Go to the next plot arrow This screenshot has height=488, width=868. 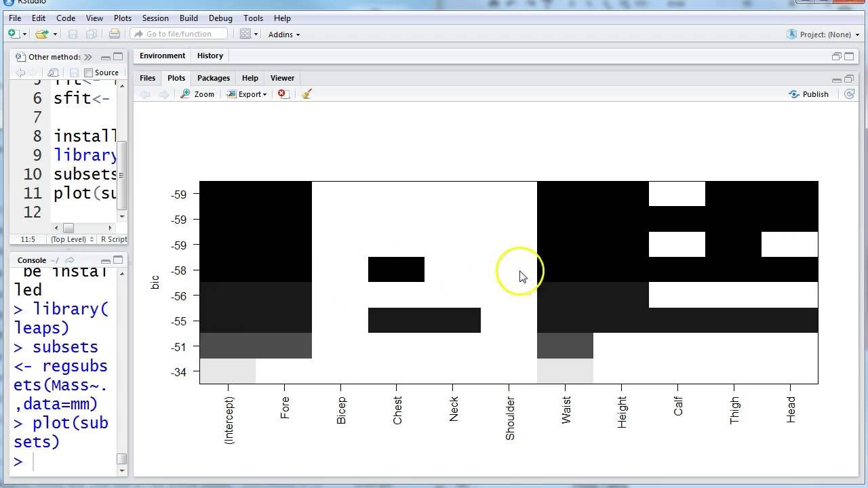(163, 94)
